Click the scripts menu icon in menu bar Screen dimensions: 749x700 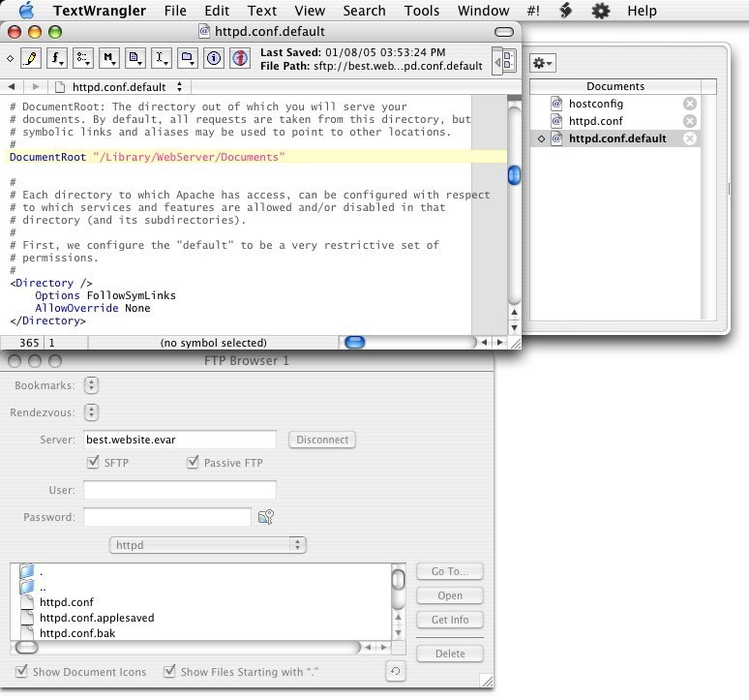[x=567, y=11]
